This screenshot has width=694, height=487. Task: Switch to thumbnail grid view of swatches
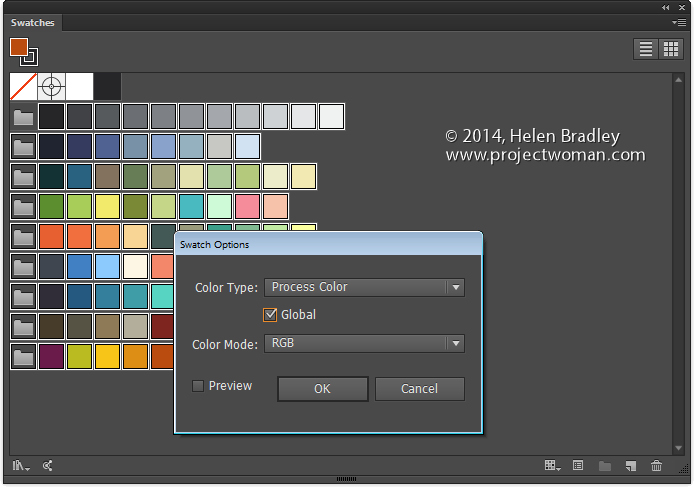(671, 49)
